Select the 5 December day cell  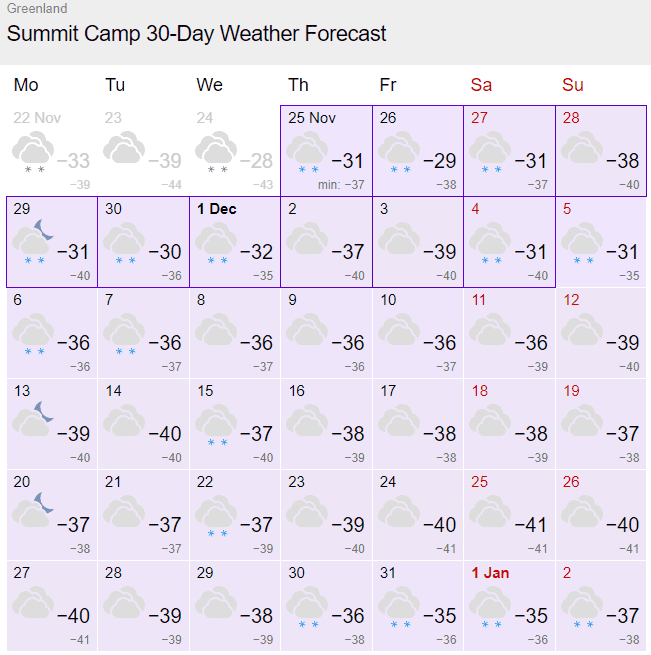(601, 242)
